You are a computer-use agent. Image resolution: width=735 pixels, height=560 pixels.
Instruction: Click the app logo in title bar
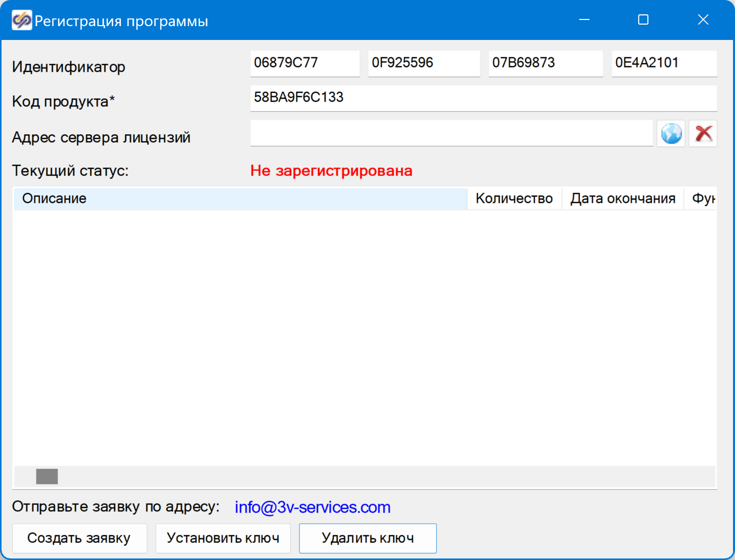click(22, 20)
